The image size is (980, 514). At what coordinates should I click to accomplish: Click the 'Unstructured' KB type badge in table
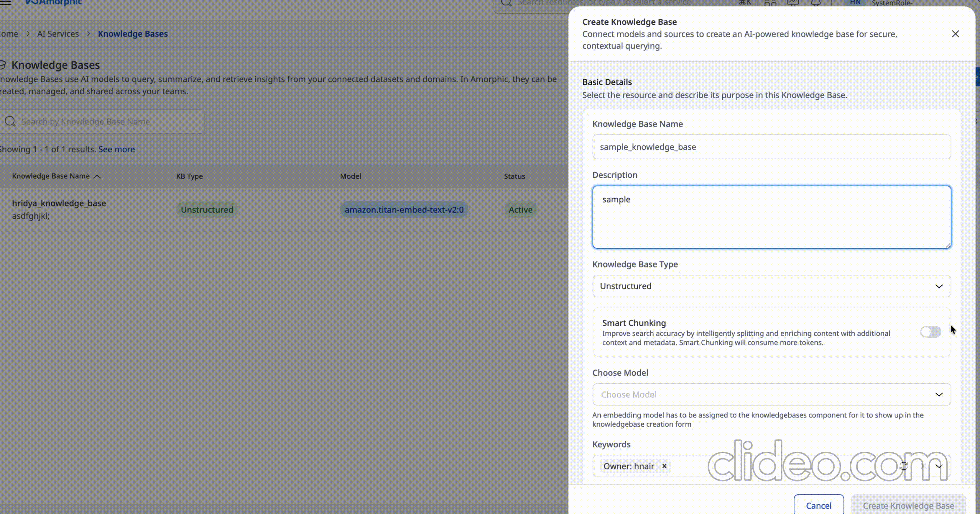click(207, 210)
